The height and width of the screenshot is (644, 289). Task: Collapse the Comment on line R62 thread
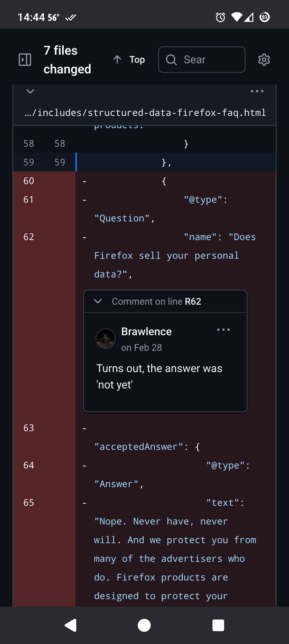(x=98, y=301)
